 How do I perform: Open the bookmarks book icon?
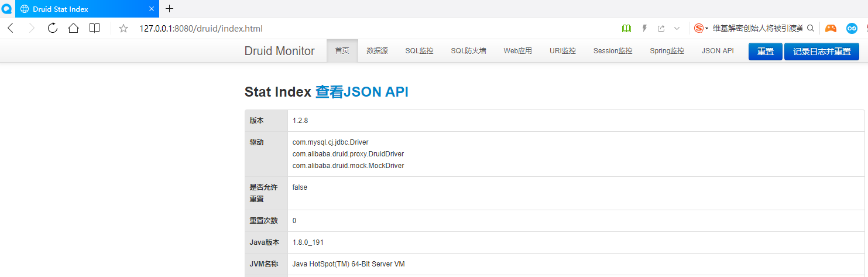(x=94, y=28)
